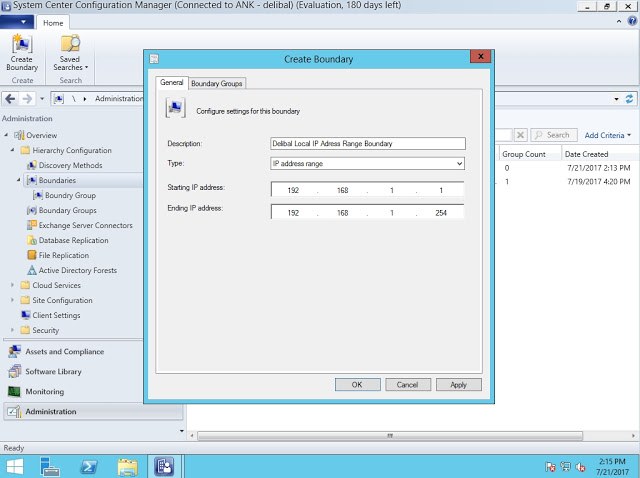This screenshot has width=640, height=478.
Task: Expand the Site Configuration tree node
Action: [13, 300]
